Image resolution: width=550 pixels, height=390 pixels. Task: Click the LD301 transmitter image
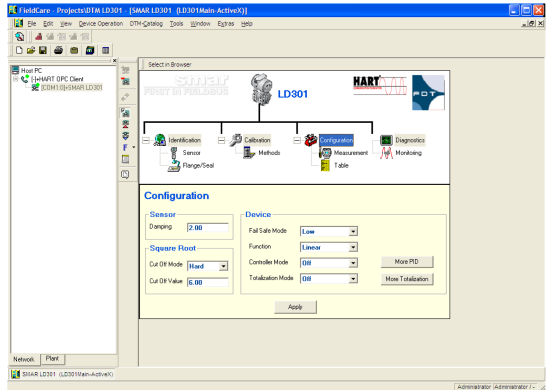(261, 88)
